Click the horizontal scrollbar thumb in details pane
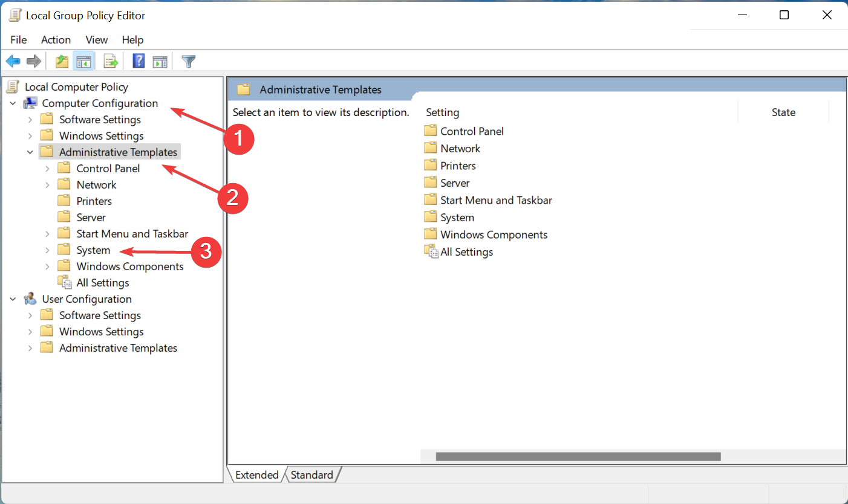The height and width of the screenshot is (504, 848). click(x=578, y=457)
